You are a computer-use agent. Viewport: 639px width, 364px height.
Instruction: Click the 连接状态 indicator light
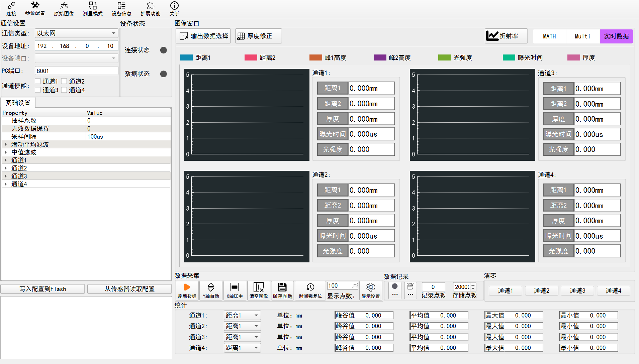click(164, 50)
